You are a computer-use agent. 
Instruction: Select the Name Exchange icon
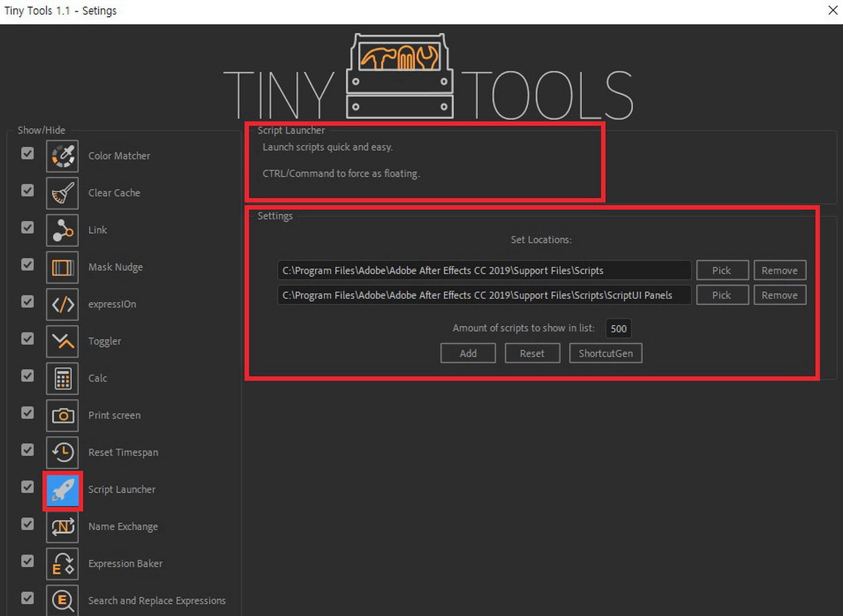coord(62,527)
